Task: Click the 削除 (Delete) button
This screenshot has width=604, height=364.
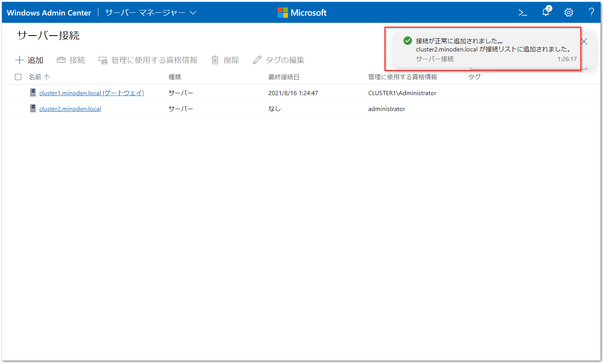Action: pyautogui.click(x=225, y=60)
